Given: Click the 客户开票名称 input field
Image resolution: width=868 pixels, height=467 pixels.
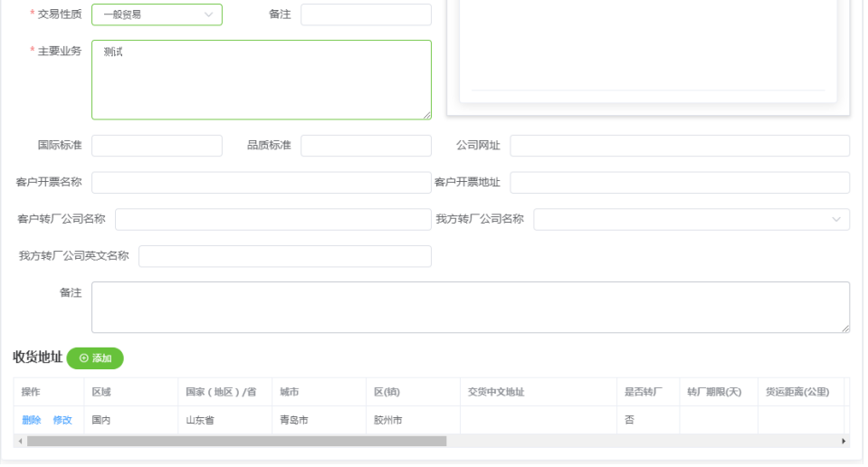Looking at the screenshot, I should pos(262,183).
